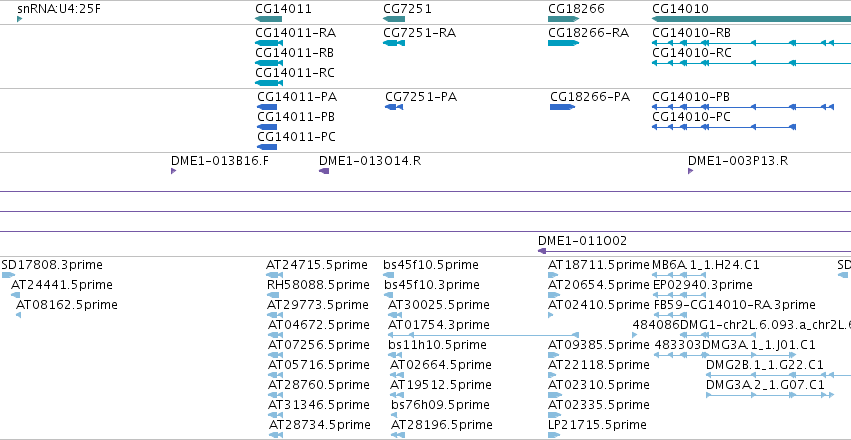Select the AT24441.5prime EST glyph
Image resolution: width=851 pixels, height=440 pixels.
pos(16,295)
